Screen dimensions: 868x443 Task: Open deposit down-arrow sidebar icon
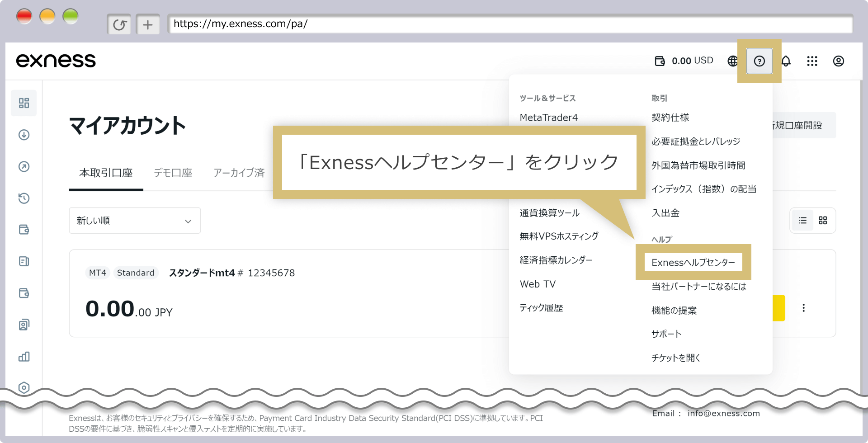[x=24, y=135]
